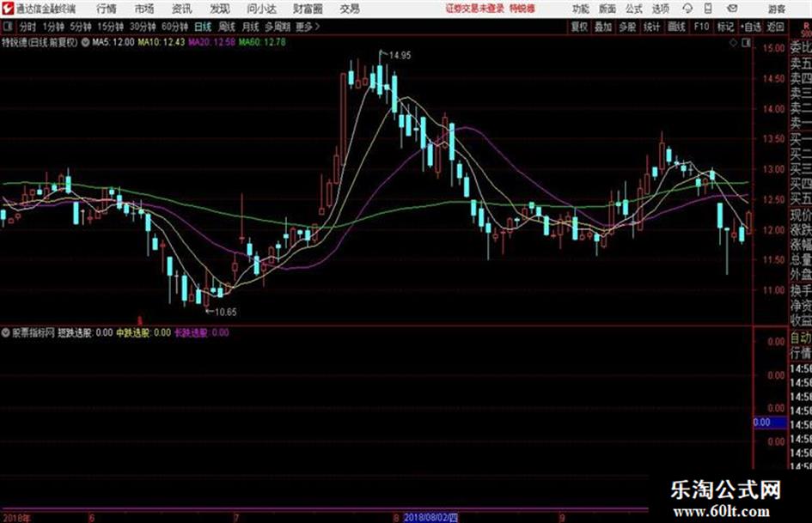Click the 证券交易未登录 status link

pyautogui.click(x=475, y=9)
